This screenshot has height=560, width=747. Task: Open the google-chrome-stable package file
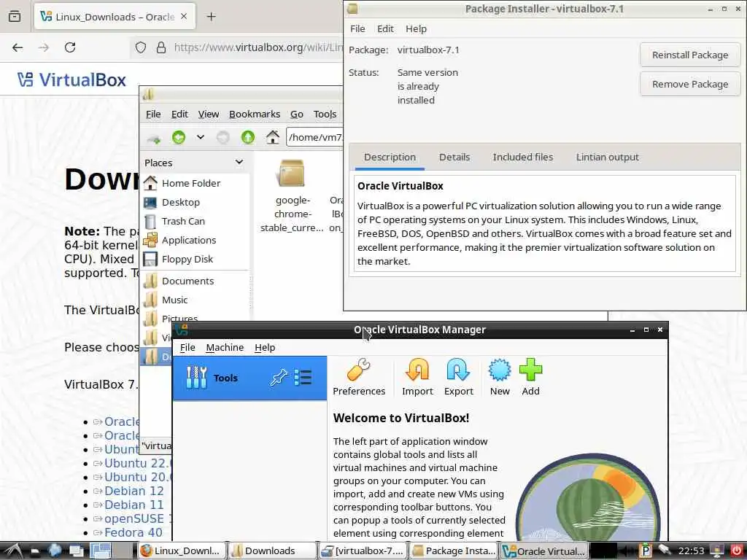pyautogui.click(x=292, y=195)
